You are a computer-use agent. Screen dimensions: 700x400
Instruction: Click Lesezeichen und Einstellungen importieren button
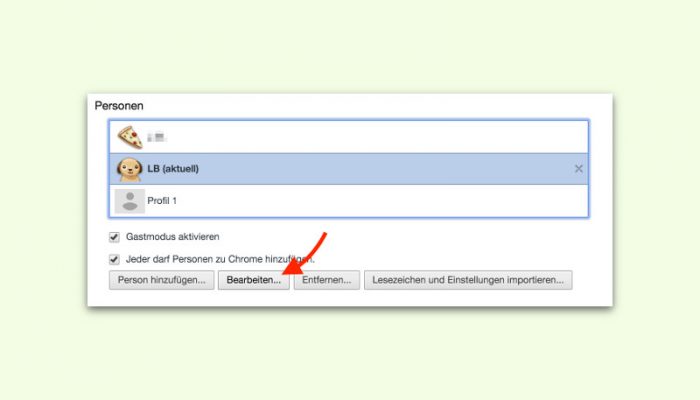(468, 280)
